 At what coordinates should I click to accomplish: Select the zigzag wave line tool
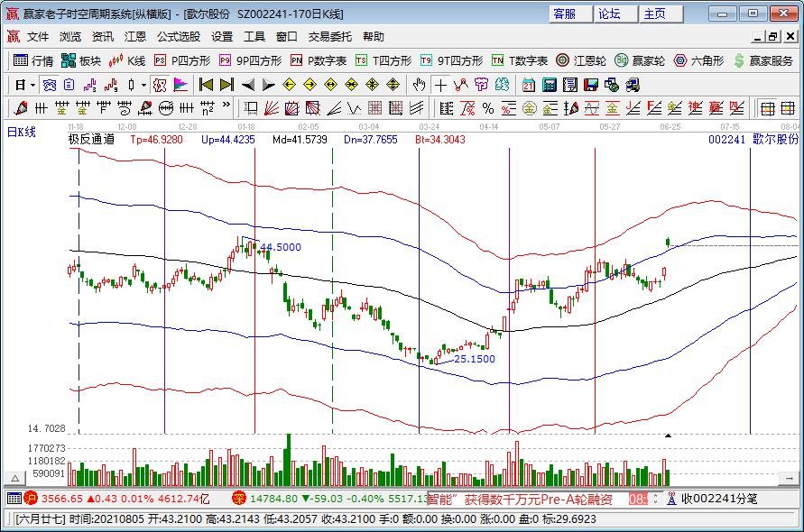[354, 109]
